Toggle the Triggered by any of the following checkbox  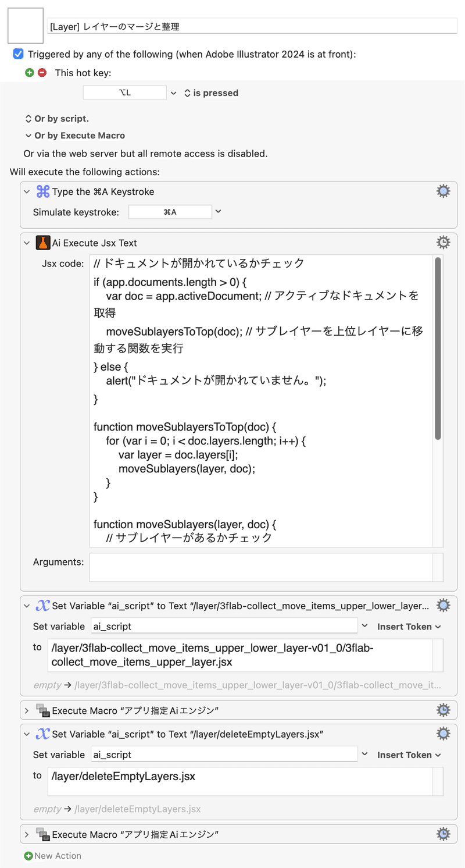(18, 54)
